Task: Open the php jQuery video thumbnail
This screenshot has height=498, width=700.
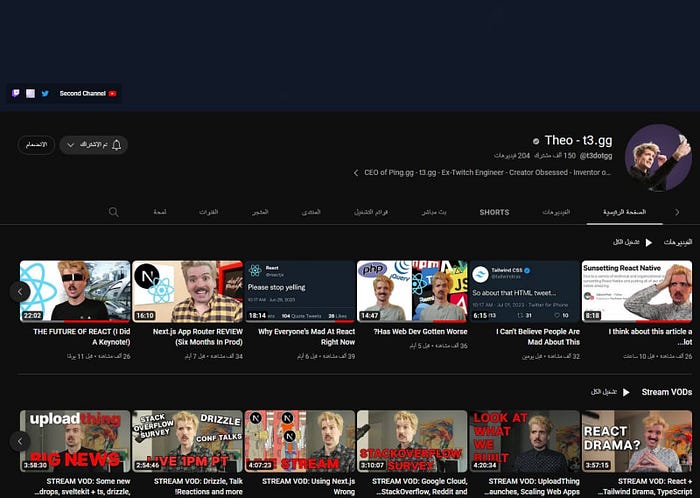Action: click(x=412, y=291)
